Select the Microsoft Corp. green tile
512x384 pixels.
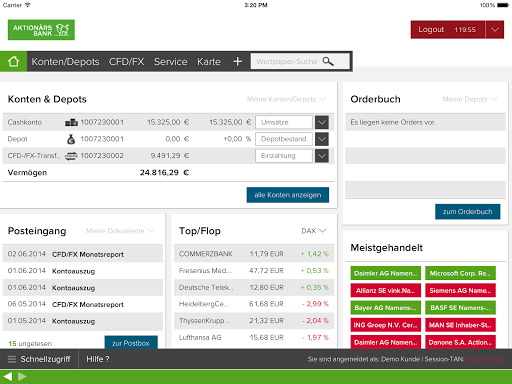[x=460, y=273]
